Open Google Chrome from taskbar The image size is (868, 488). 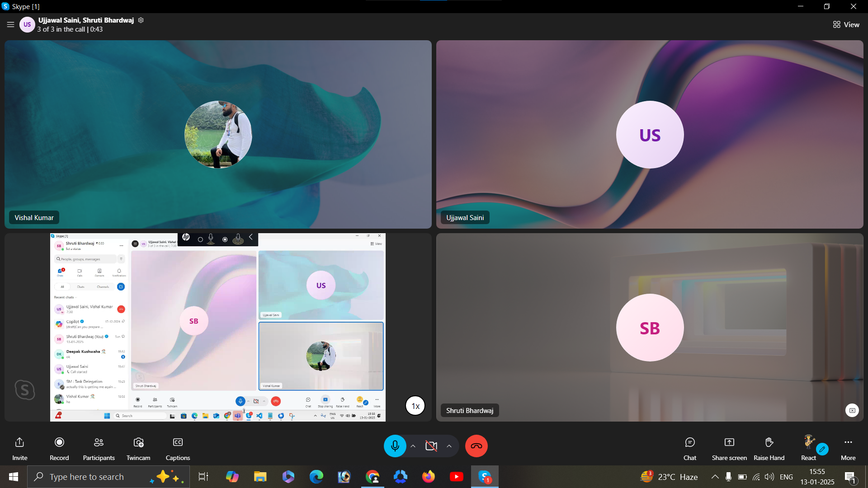click(x=373, y=477)
